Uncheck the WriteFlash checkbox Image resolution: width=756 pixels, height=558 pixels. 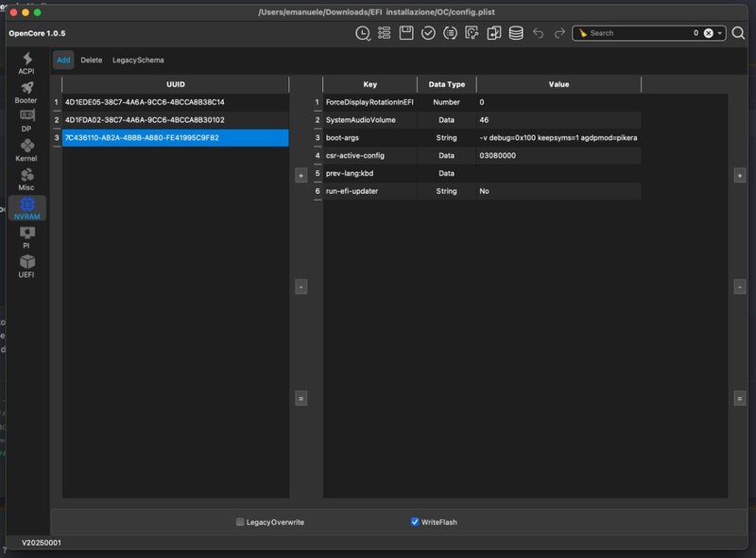pyautogui.click(x=415, y=522)
